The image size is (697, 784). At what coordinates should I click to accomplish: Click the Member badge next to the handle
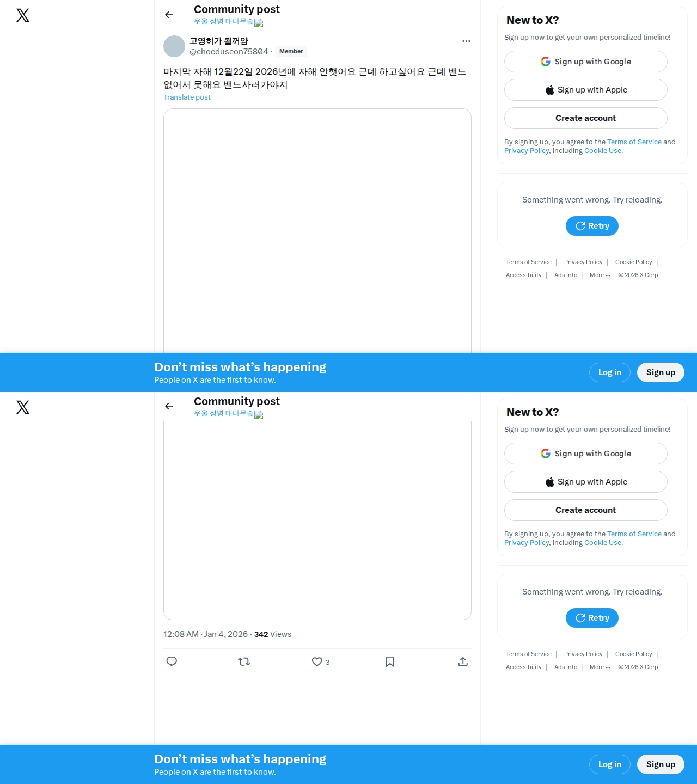coord(291,52)
